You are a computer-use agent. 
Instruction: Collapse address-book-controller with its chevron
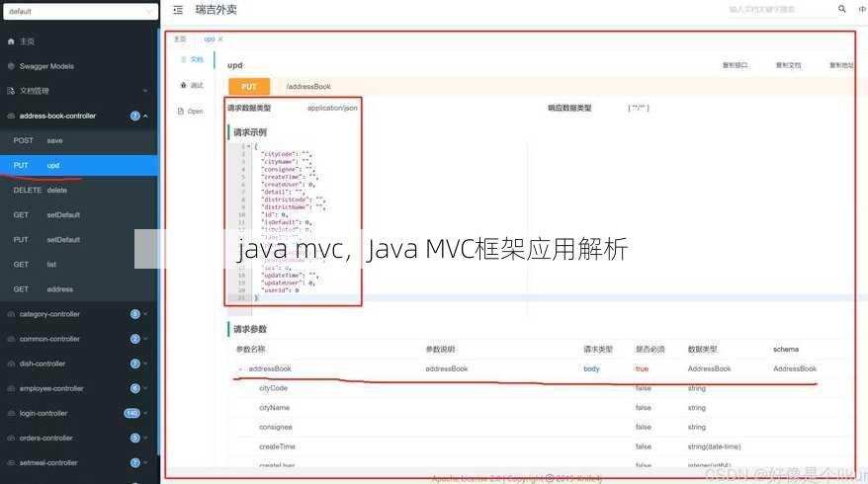pyautogui.click(x=145, y=116)
